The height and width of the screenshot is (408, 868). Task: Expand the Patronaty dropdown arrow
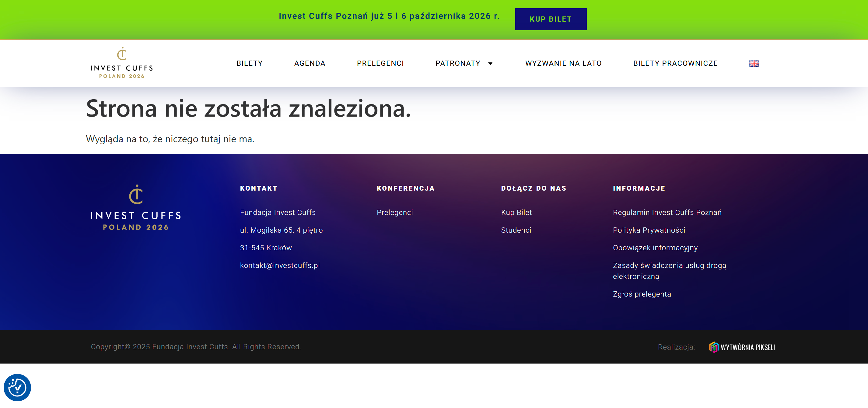pyautogui.click(x=490, y=63)
